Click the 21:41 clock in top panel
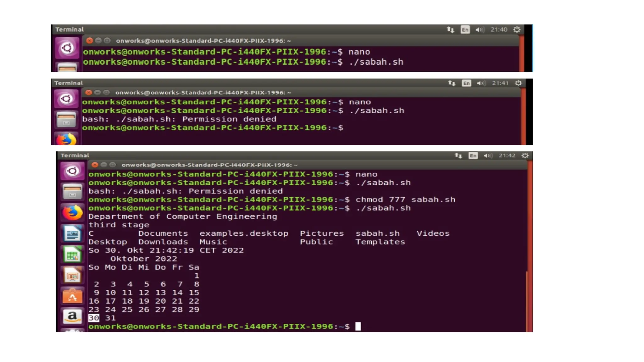644x362 pixels. [x=500, y=83]
